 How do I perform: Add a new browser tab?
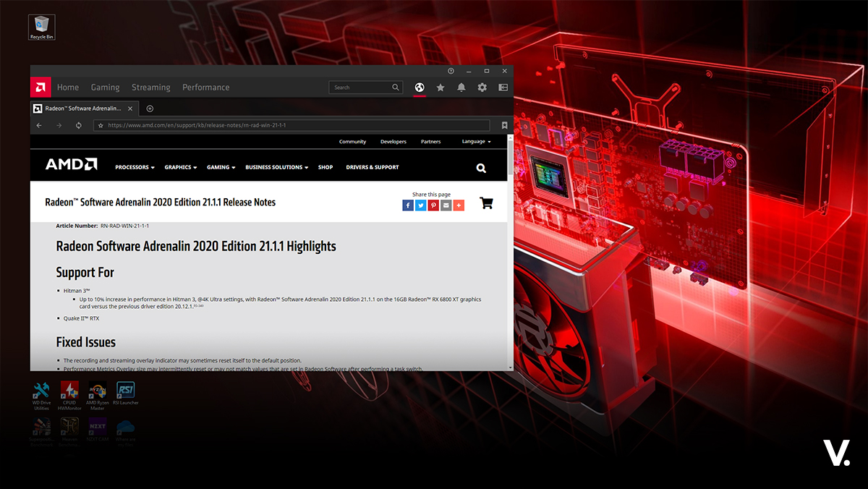coord(150,109)
